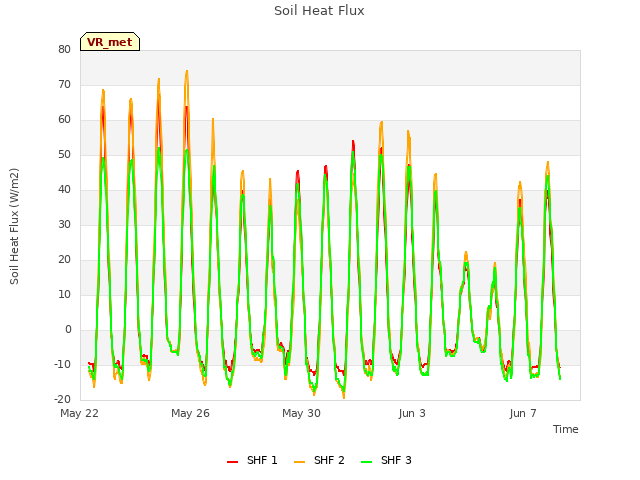
Task: Click the highest orange peak near 74 W/m2
Action: tap(187, 71)
